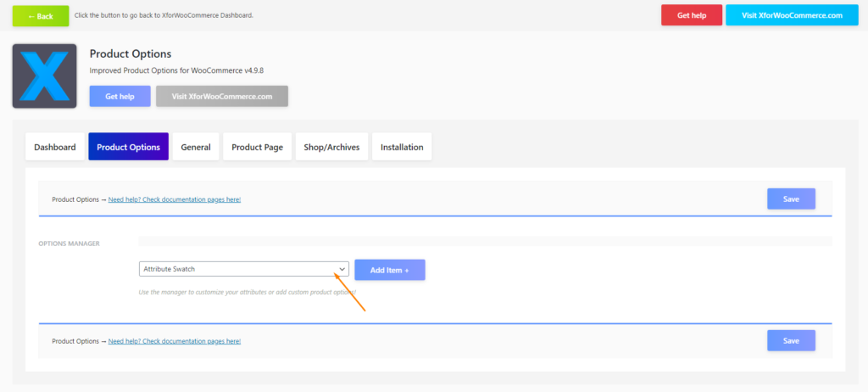Click the Product Options heading text
Screen dimensions: 868x392
click(131, 53)
